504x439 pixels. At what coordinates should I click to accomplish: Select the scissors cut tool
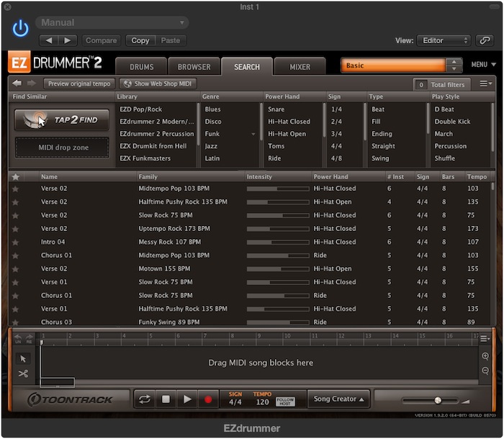23,374
